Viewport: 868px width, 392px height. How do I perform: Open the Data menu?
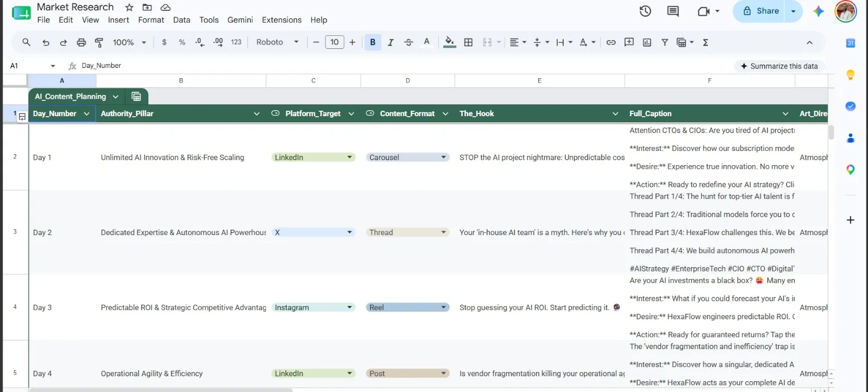pos(182,20)
